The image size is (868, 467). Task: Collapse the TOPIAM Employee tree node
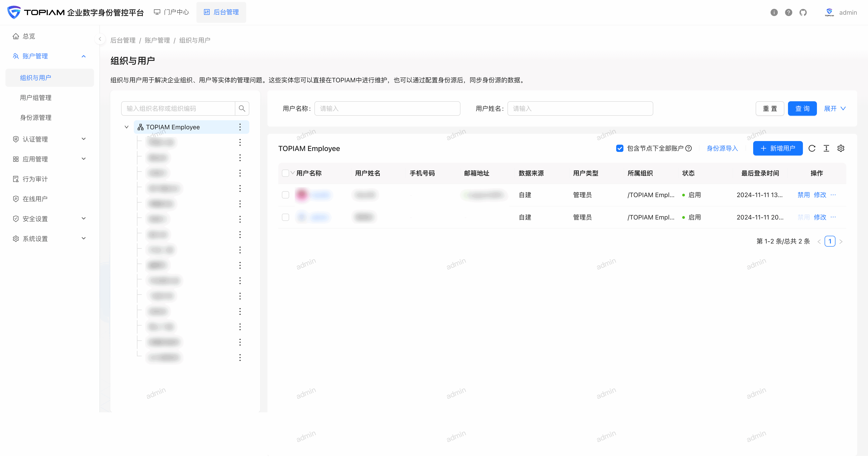coord(126,127)
